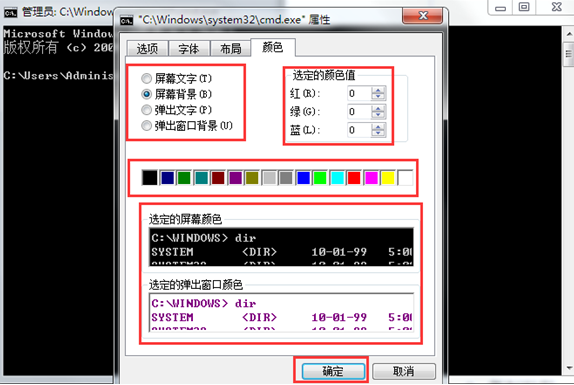The height and width of the screenshot is (385, 574).
Task: Pick the magenta color swatch
Action: (371, 178)
